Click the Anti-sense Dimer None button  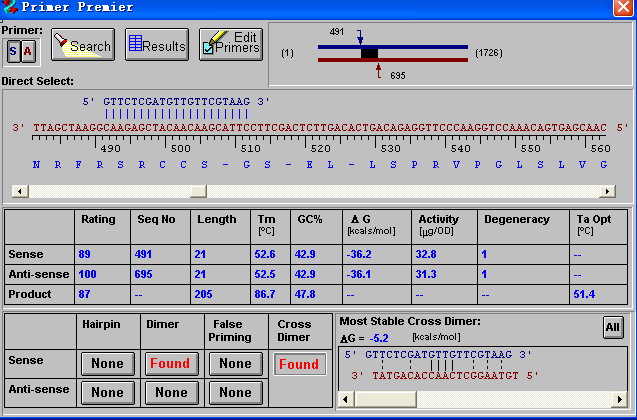point(170,393)
